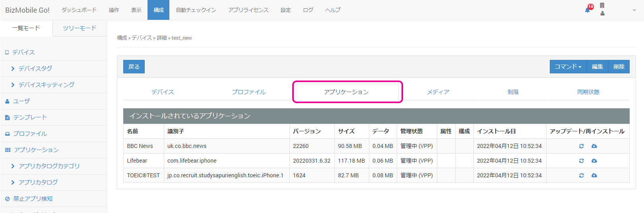Click cloud reinstall icon for TOEIC®TEST
644x213 pixels.
coord(594,175)
